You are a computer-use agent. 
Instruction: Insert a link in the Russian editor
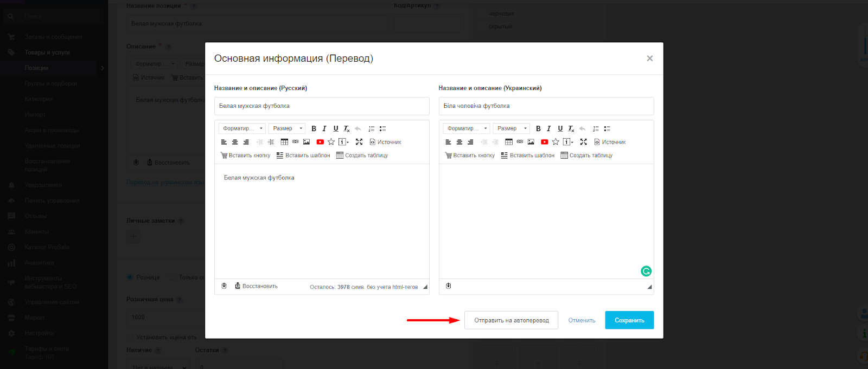(296, 142)
